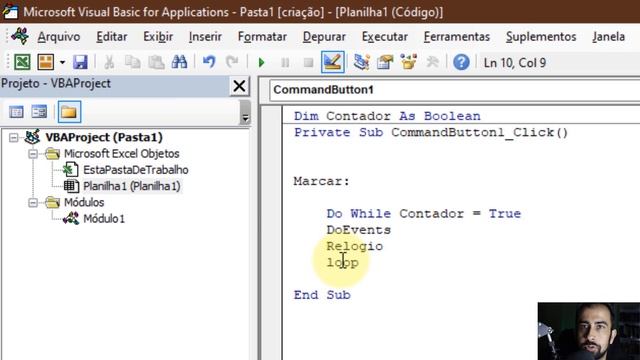Close the Projeto - VBAProject panel
640x360 pixels.
pyautogui.click(x=239, y=86)
